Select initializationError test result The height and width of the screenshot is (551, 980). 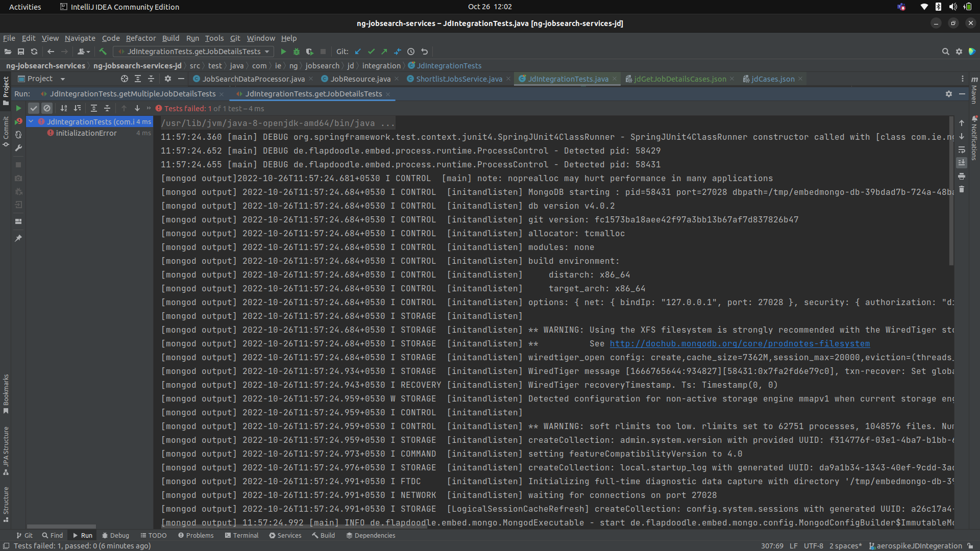pos(86,133)
